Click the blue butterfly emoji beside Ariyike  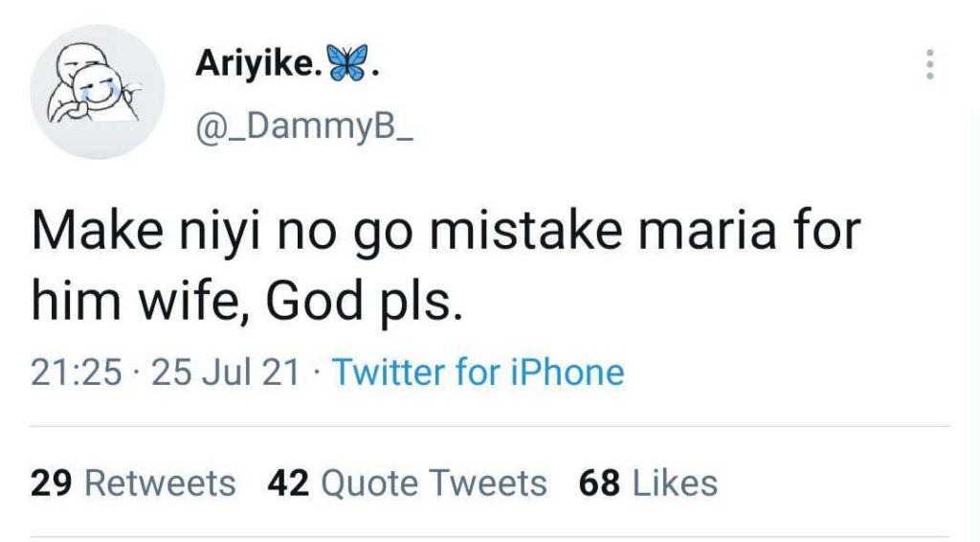348,63
